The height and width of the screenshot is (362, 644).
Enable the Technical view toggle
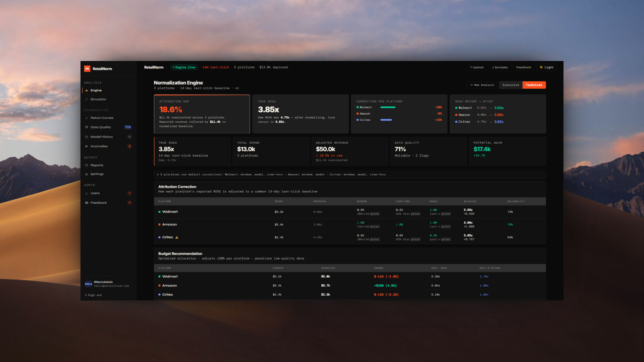534,85
